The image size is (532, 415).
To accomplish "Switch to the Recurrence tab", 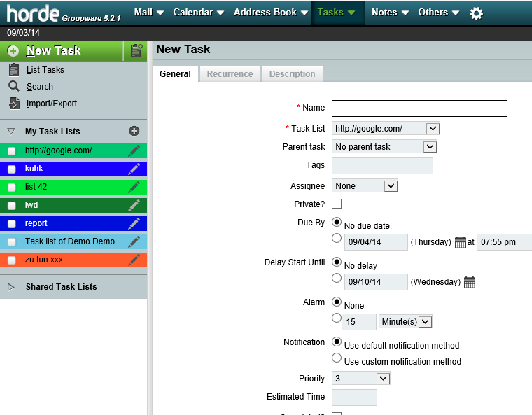I will tap(230, 74).
